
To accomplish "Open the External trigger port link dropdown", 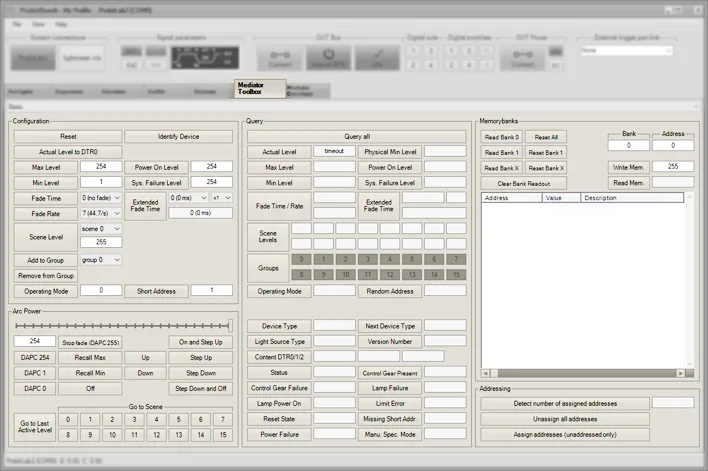I will (627, 51).
